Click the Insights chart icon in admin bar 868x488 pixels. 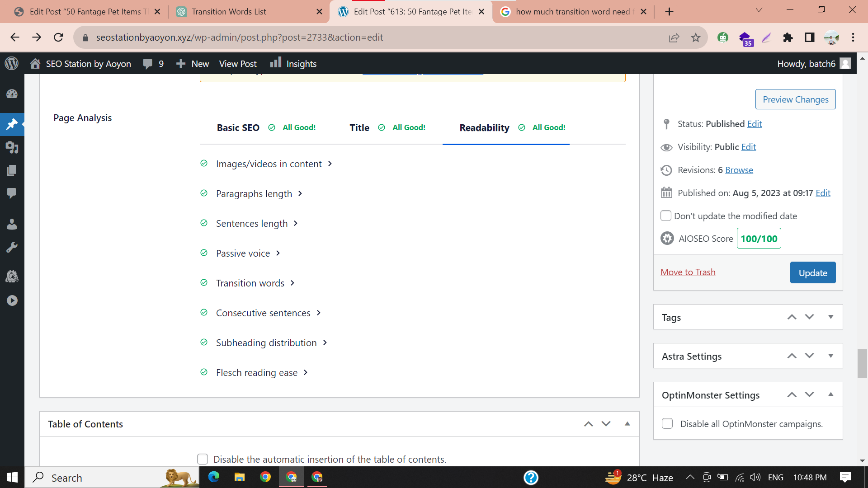(x=276, y=63)
